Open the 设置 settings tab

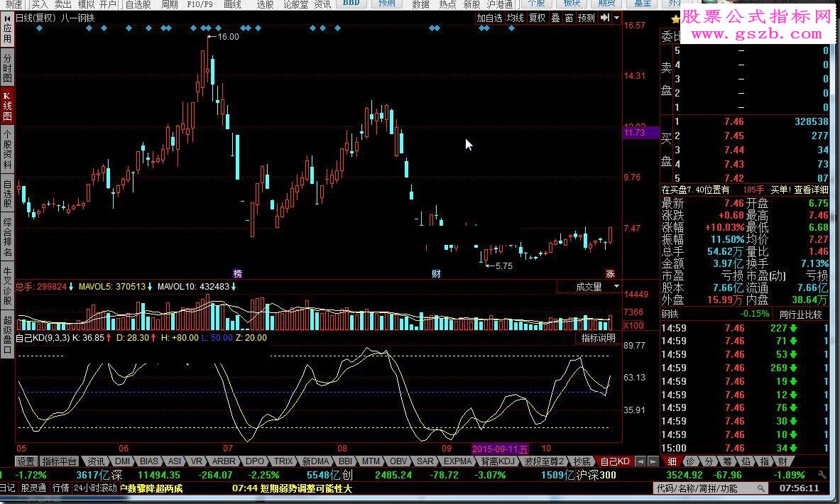pos(26,461)
